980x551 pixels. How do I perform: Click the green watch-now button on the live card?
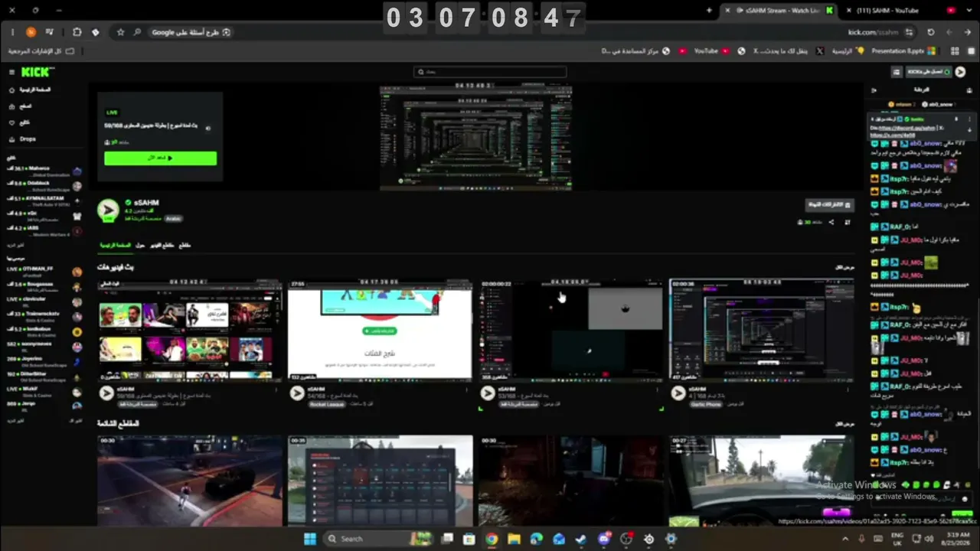point(161,158)
